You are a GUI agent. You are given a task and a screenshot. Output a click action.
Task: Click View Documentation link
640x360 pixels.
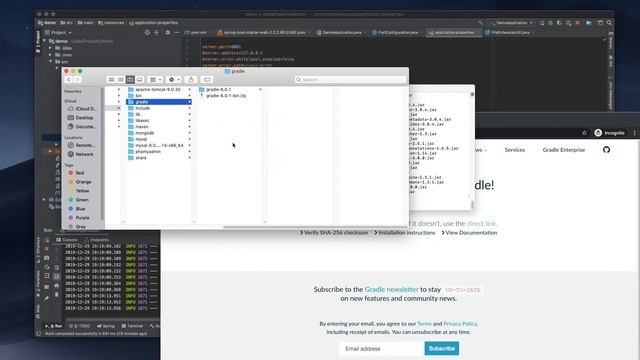coord(469,233)
